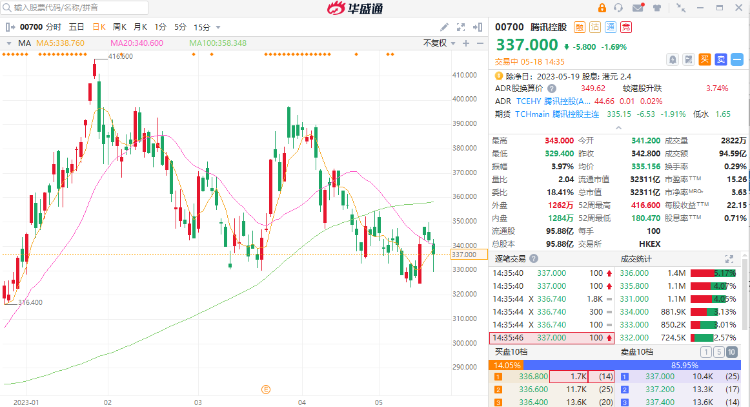
Task: Click the 逐笔交易 header
Action: (510, 259)
